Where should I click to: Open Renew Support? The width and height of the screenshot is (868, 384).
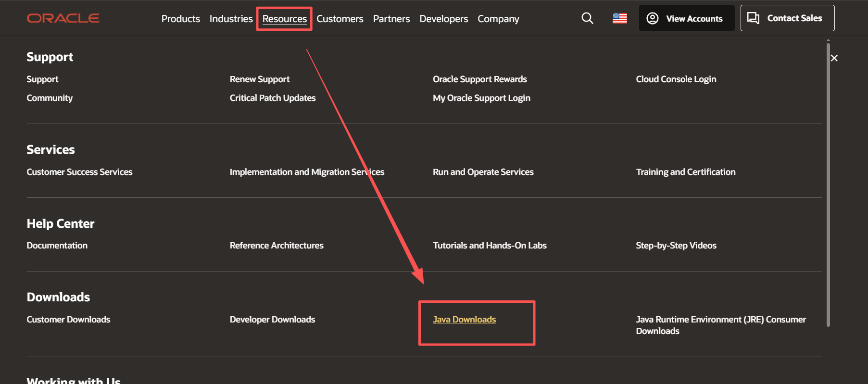[x=260, y=79]
